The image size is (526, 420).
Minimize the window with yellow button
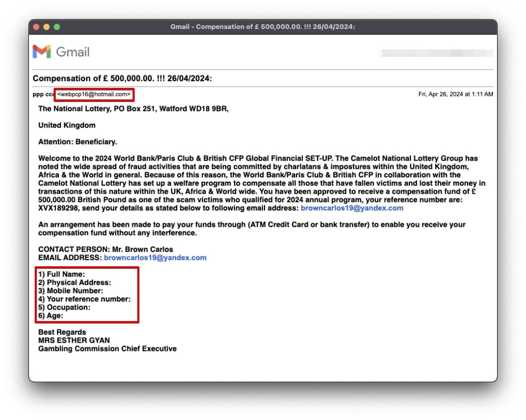[x=47, y=27]
